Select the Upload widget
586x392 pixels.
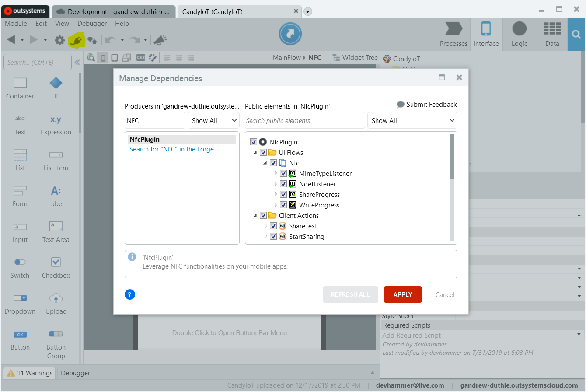[56, 304]
